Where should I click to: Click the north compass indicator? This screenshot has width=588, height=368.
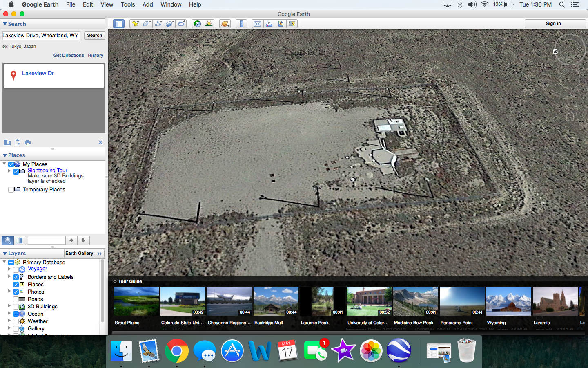point(555,52)
